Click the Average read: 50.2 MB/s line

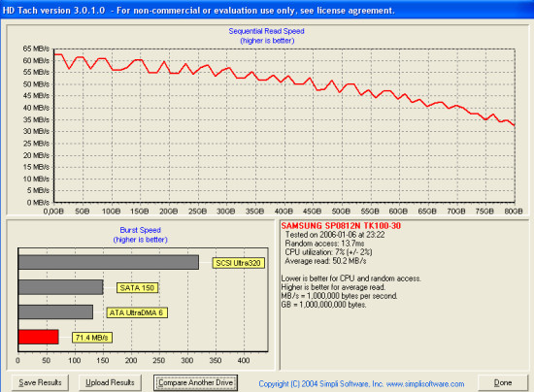pos(325,261)
